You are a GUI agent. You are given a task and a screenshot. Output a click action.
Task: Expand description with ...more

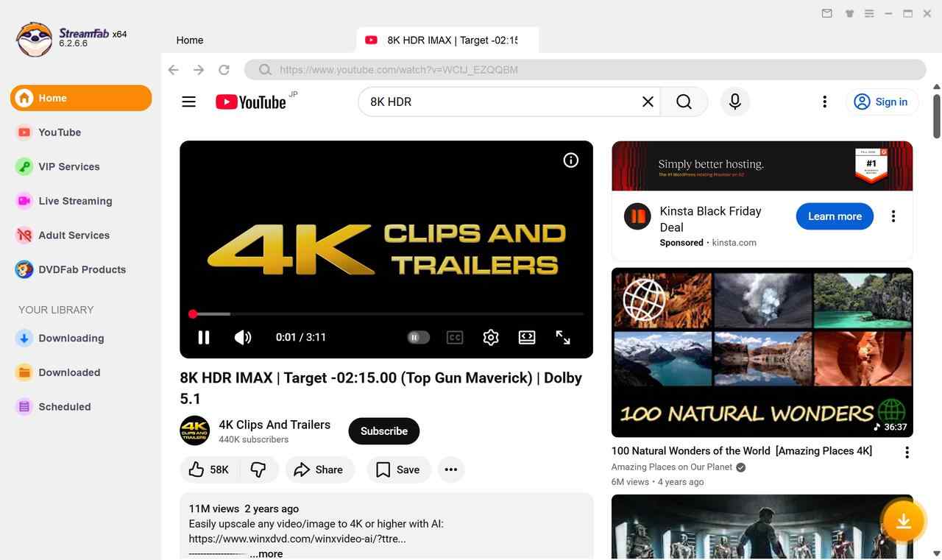(266, 553)
